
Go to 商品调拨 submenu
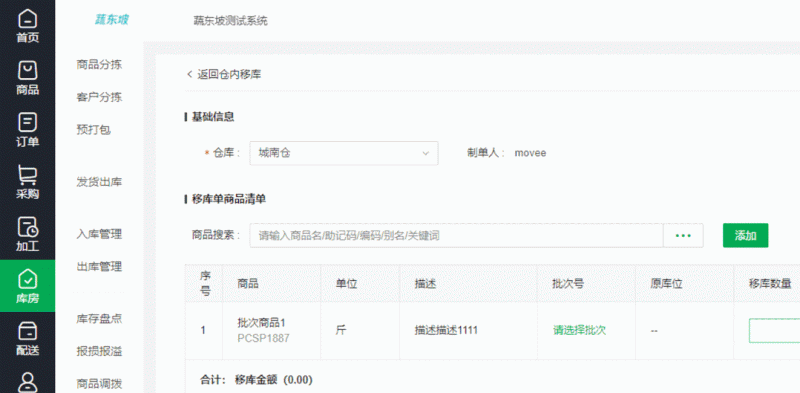click(x=99, y=383)
